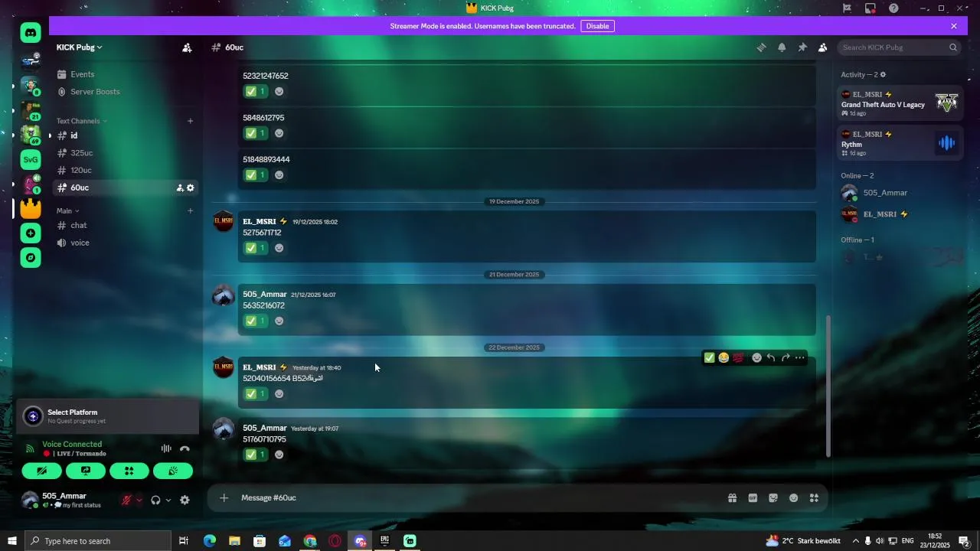The width and height of the screenshot is (980, 551).
Task: Open emoji picker in message bar
Action: (794, 497)
